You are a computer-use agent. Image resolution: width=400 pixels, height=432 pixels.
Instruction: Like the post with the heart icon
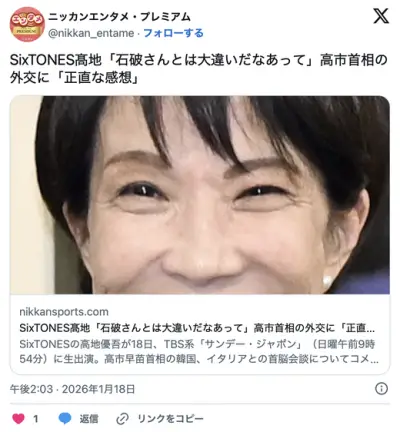coord(18,418)
